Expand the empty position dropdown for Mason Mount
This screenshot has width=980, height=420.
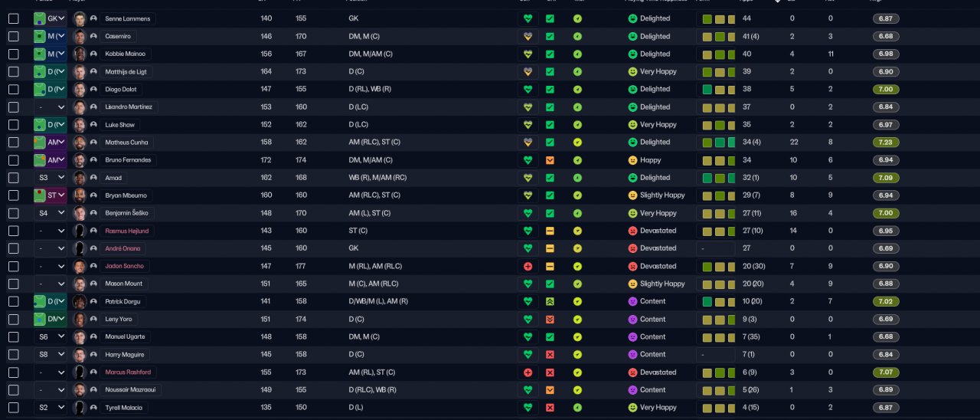(x=50, y=284)
